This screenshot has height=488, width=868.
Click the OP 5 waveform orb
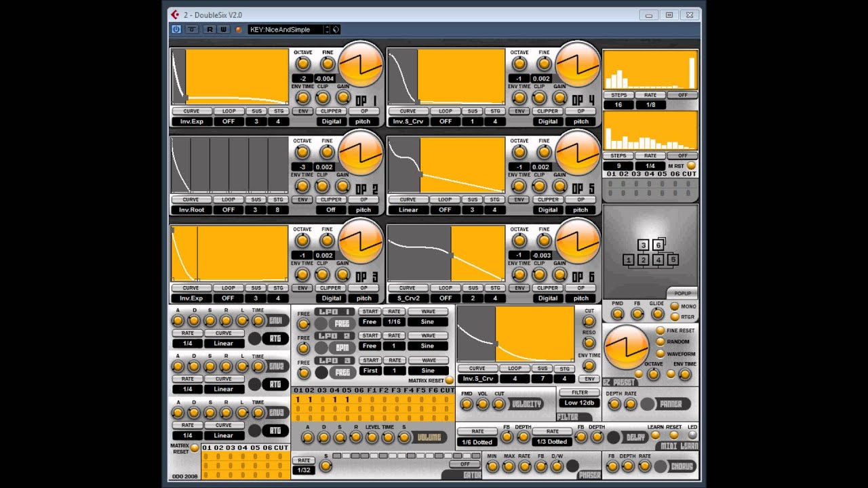(x=578, y=153)
